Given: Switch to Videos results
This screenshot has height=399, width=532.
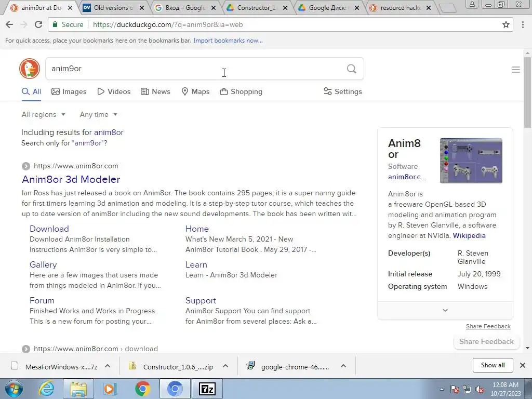Looking at the screenshot, I should click(114, 91).
